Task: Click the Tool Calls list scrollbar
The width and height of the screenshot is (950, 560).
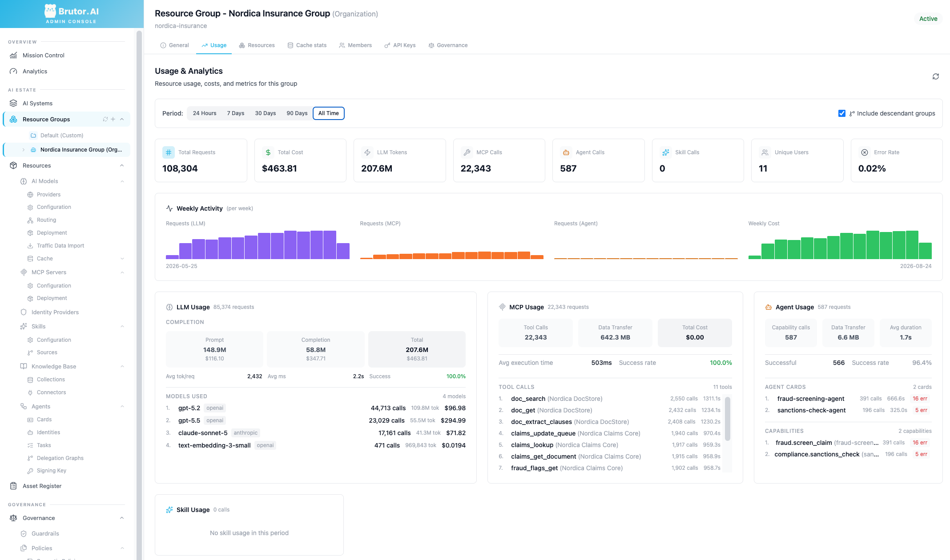Action: click(728, 418)
